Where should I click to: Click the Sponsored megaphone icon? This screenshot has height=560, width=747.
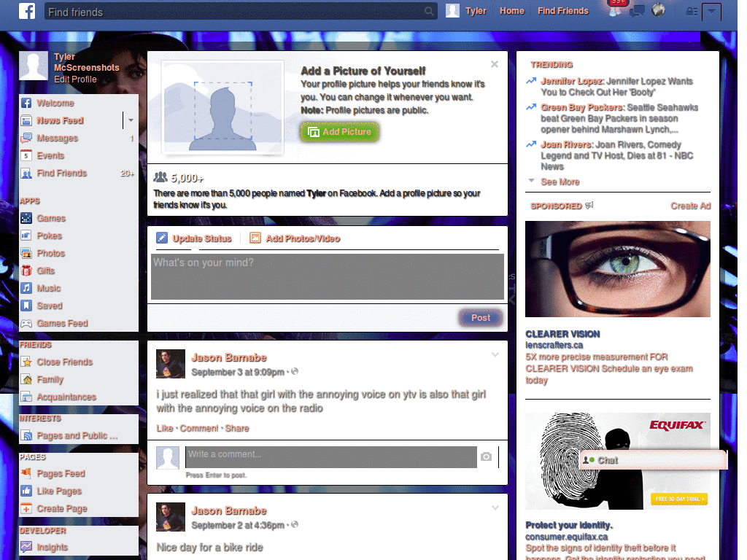[589, 205]
